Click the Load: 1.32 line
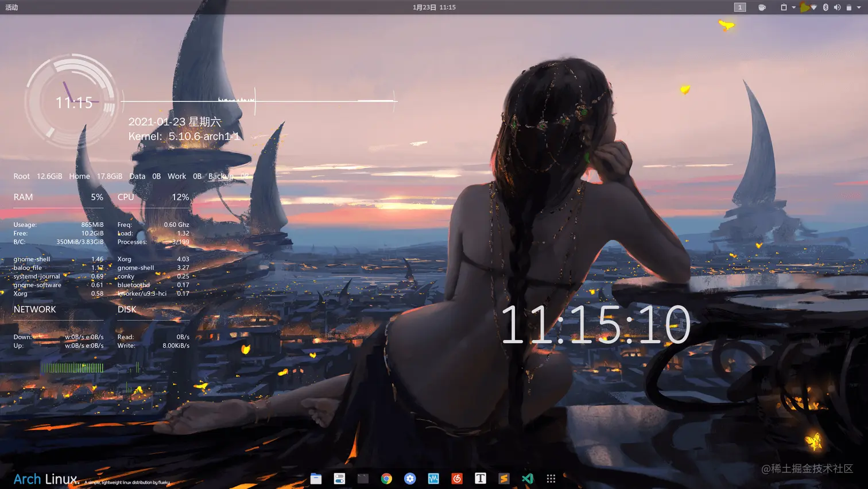Screen dimensions: 868x489 point(153,233)
